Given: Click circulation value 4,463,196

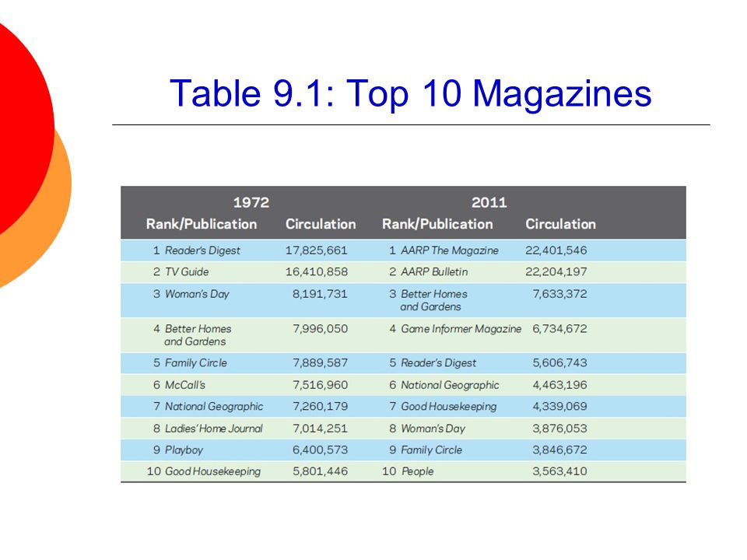Looking at the screenshot, I should (559, 385).
